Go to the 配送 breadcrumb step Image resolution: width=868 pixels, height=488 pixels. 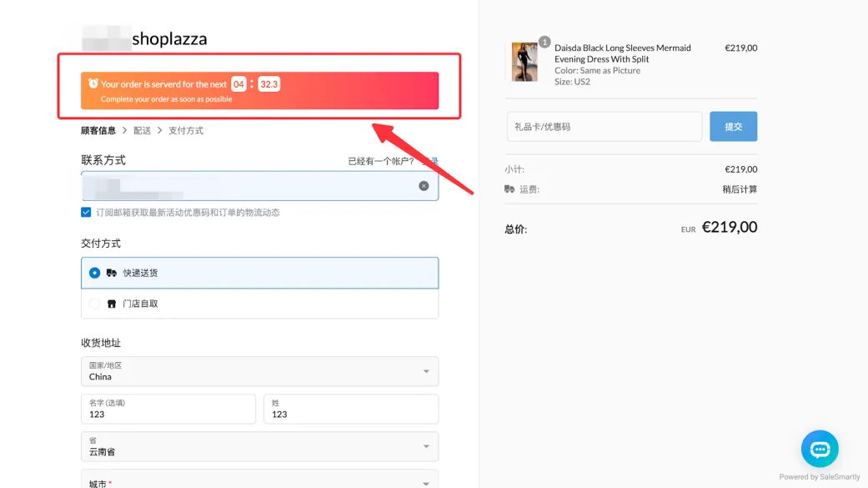tap(143, 131)
